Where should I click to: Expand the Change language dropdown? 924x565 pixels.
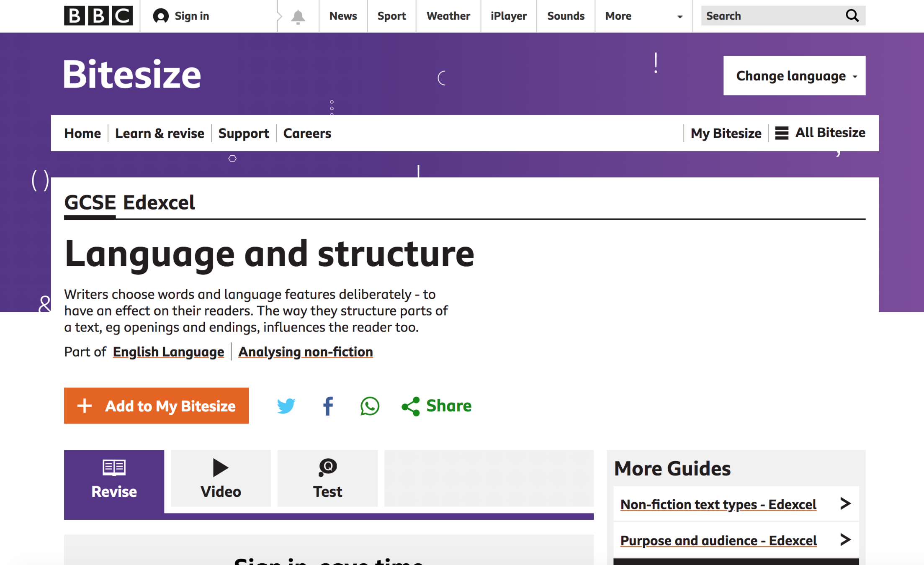pyautogui.click(x=793, y=76)
